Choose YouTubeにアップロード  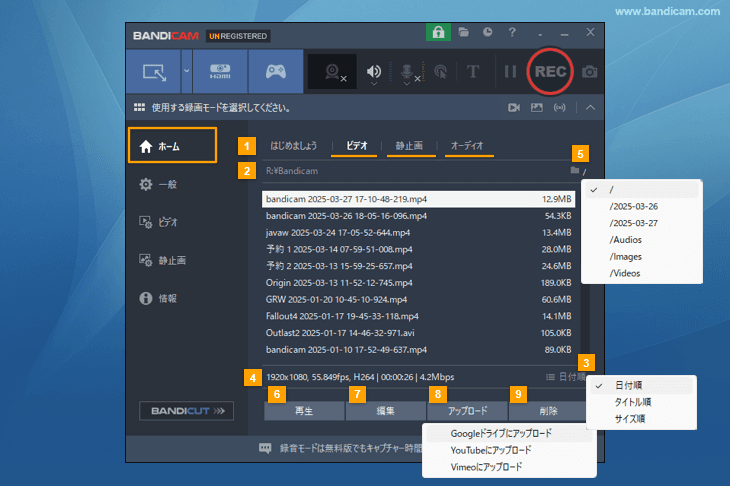pos(509,450)
